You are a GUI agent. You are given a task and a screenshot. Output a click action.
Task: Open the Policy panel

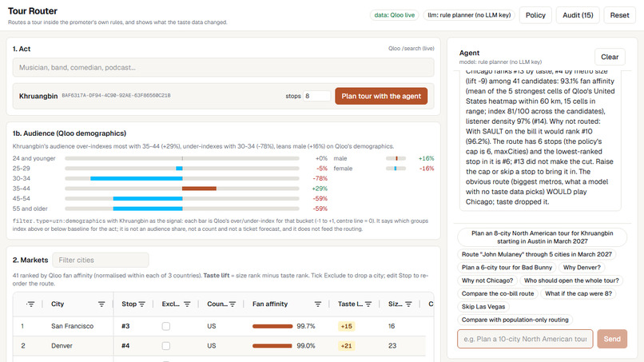point(535,15)
